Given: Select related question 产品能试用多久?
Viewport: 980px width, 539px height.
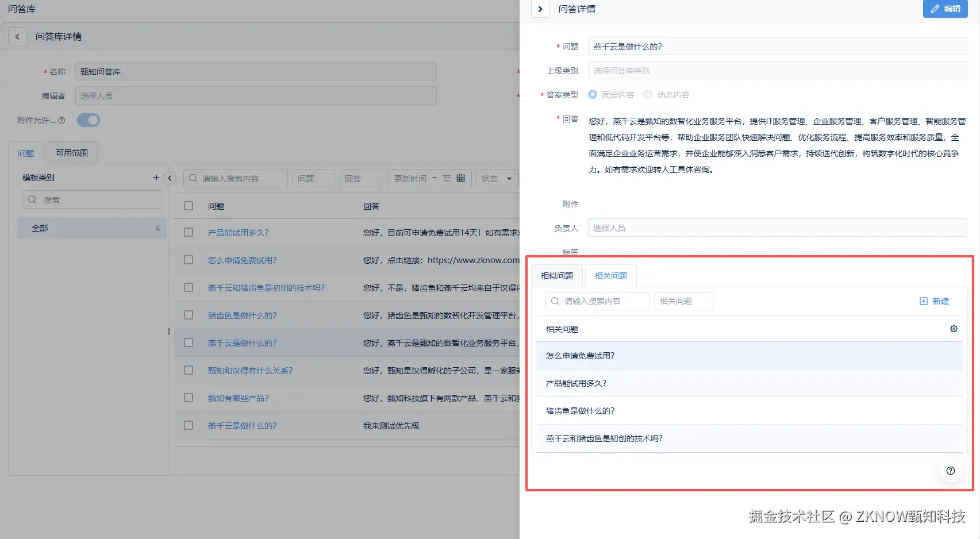Looking at the screenshot, I should pyautogui.click(x=750, y=383).
